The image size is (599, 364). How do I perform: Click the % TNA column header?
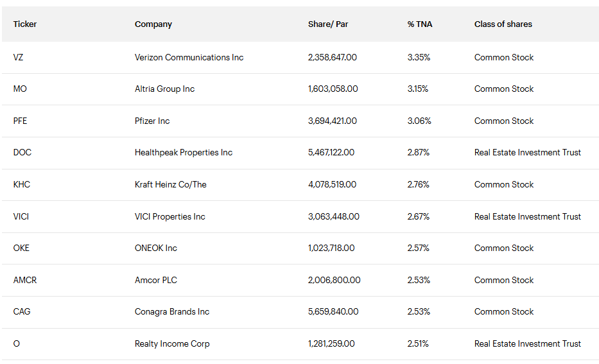coord(420,24)
